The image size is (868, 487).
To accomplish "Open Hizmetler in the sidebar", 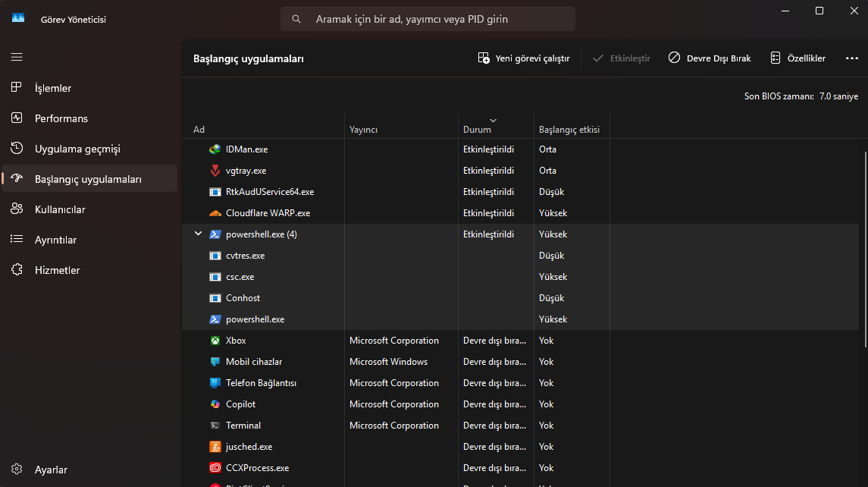I will [x=89, y=270].
